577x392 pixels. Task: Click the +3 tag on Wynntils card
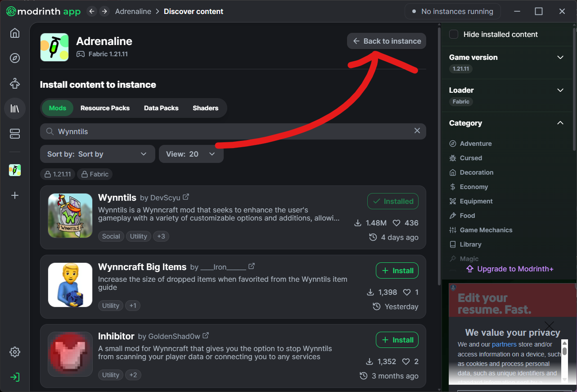click(x=161, y=236)
